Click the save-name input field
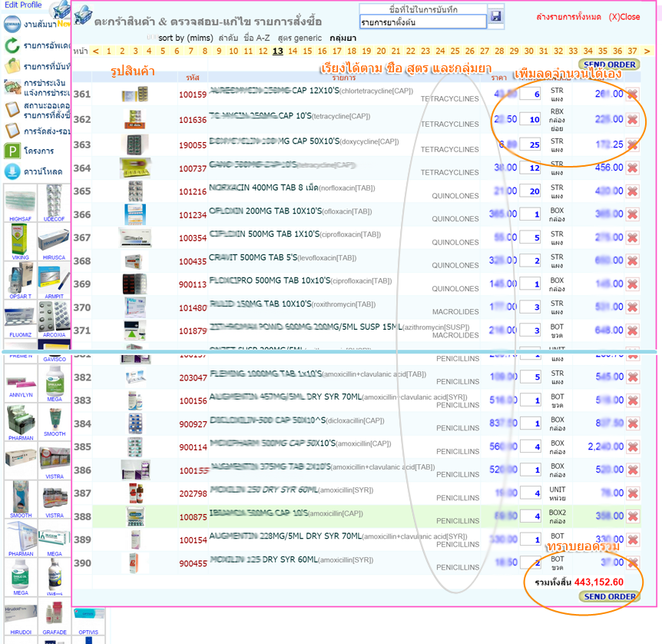The image size is (662, 644). pos(422,22)
